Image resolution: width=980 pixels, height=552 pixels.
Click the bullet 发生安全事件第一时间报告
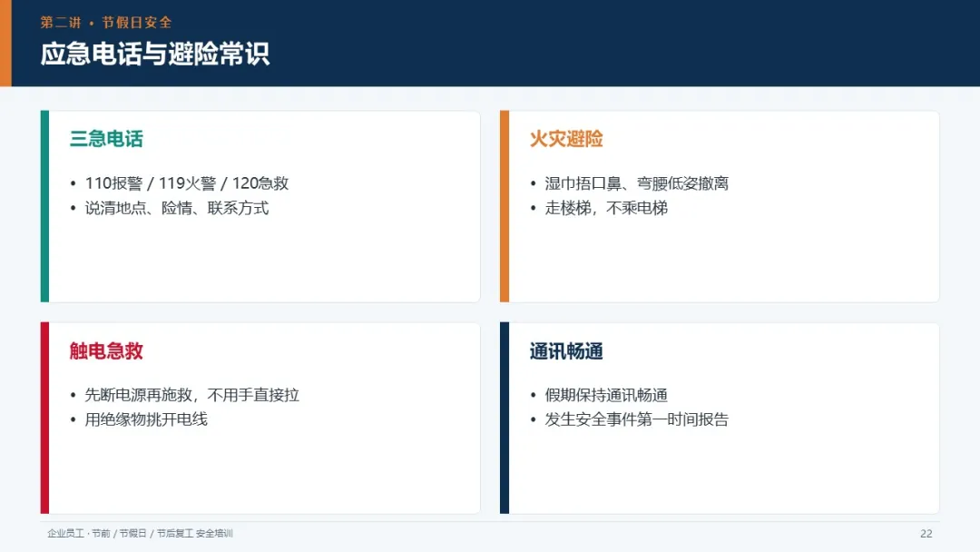tap(636, 419)
